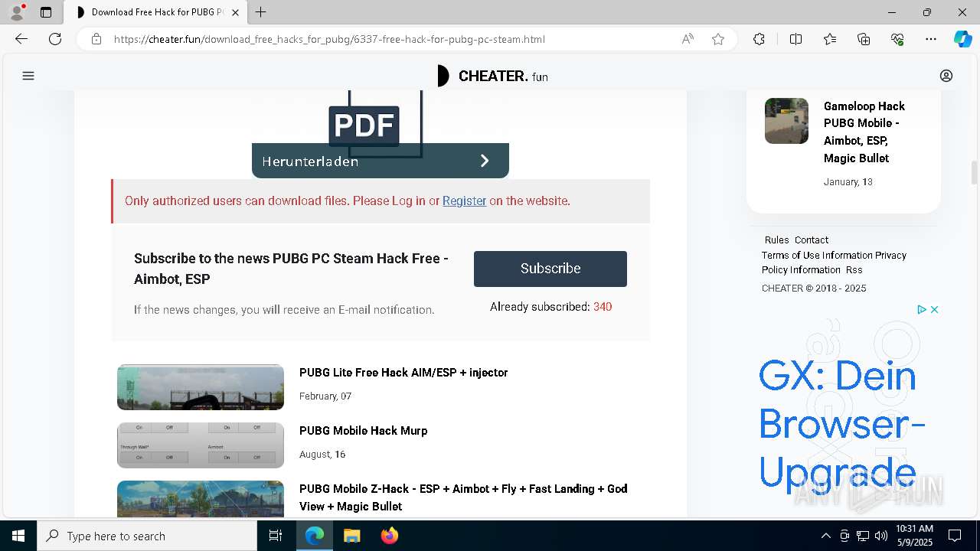980x551 pixels.
Task: Open Task View on taskbar
Action: click(x=276, y=536)
